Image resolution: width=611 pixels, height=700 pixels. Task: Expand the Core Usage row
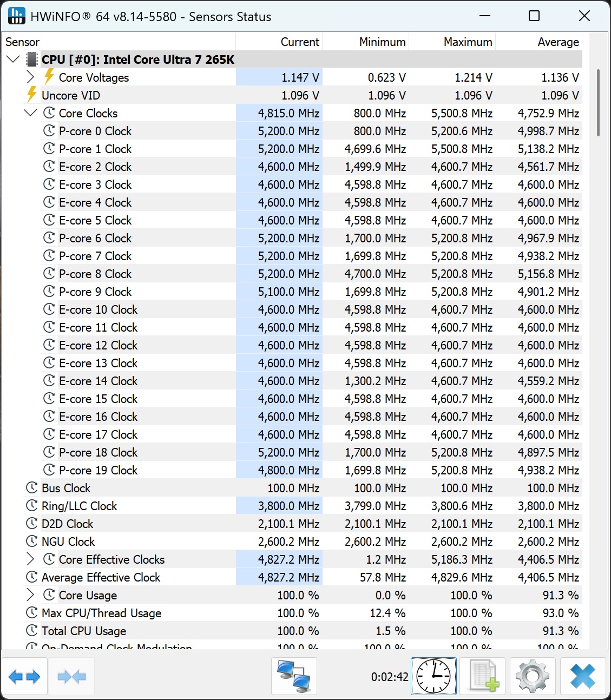tap(30, 595)
